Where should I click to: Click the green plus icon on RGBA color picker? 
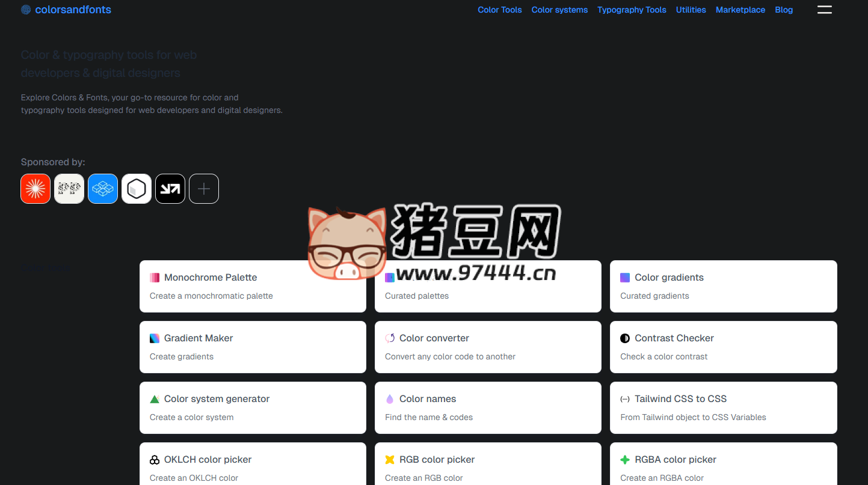(x=626, y=459)
